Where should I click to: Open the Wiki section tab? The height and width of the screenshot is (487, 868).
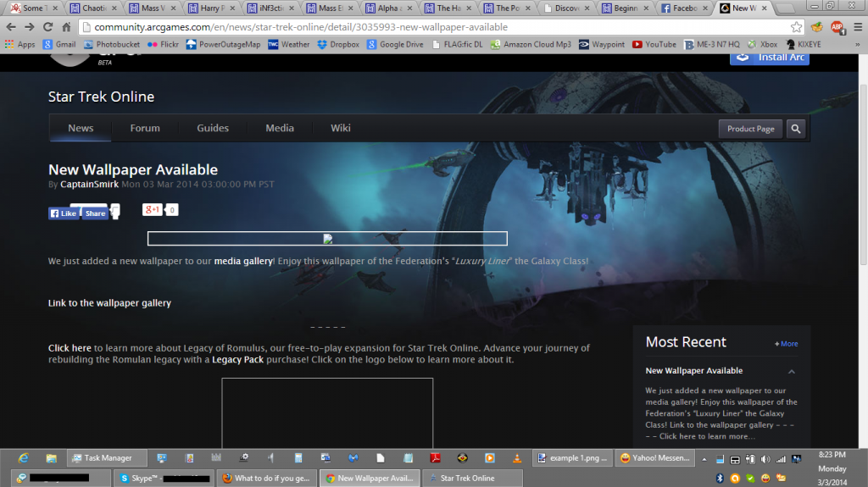pos(341,128)
